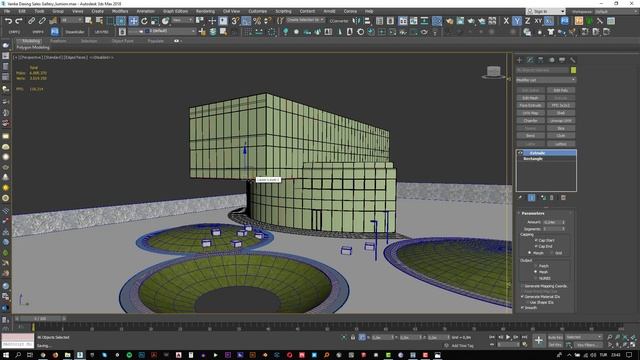Constrain to the X axis
This screenshot has width=640, height=360.
506,20
